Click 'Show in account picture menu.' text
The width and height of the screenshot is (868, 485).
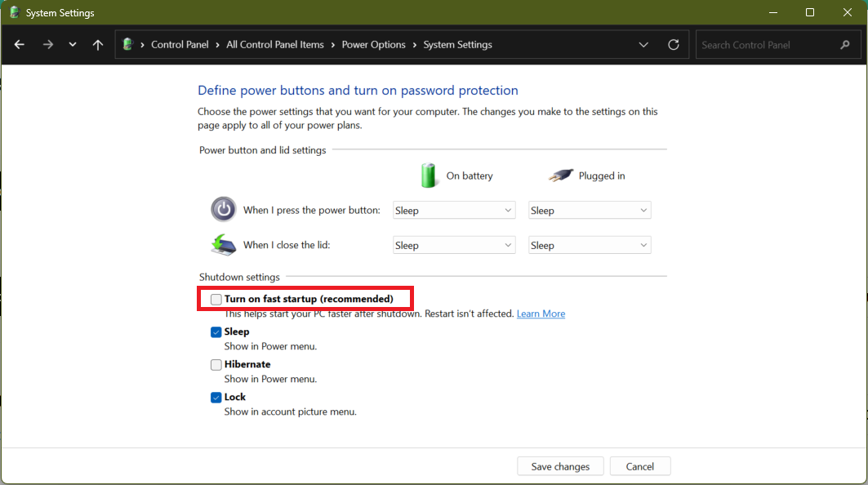[x=290, y=412]
